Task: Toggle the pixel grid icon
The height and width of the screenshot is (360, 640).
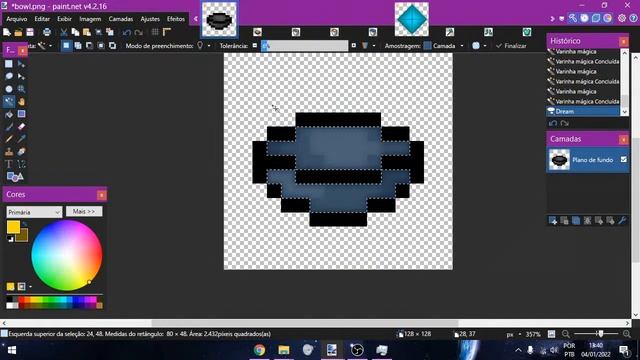Action: [x=155, y=32]
